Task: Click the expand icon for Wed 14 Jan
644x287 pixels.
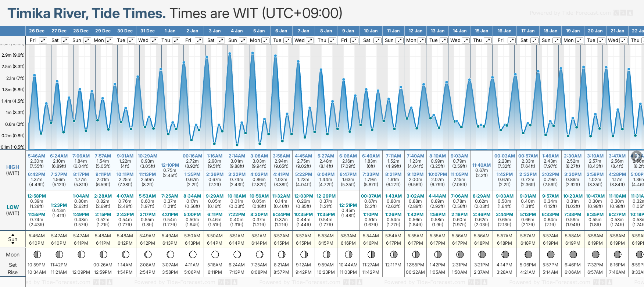Action: point(465,40)
